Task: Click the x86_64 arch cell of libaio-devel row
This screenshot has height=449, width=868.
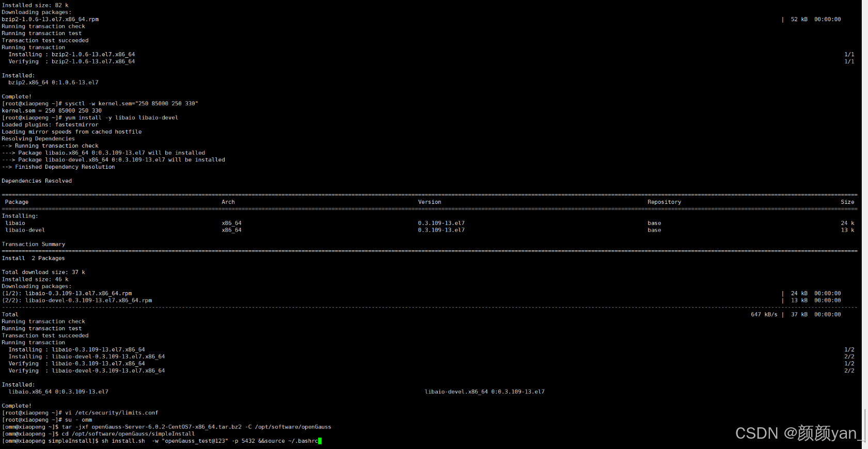Action: (x=232, y=230)
